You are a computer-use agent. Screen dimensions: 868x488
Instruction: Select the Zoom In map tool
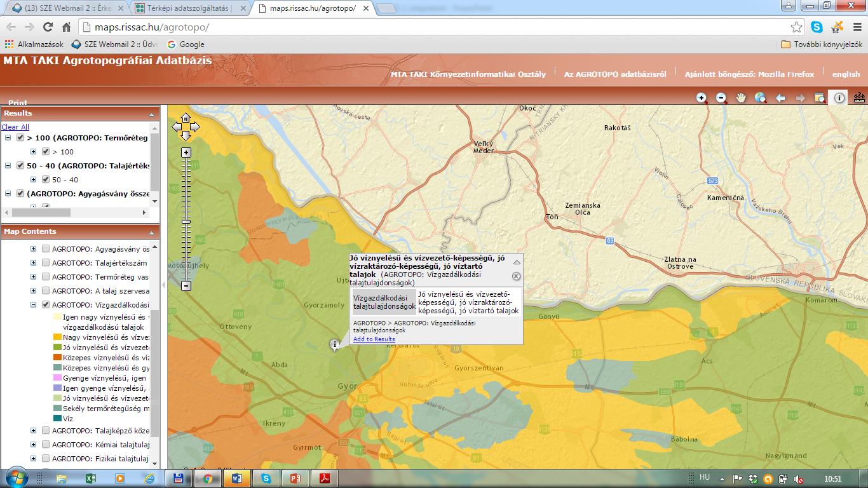pyautogui.click(x=702, y=98)
